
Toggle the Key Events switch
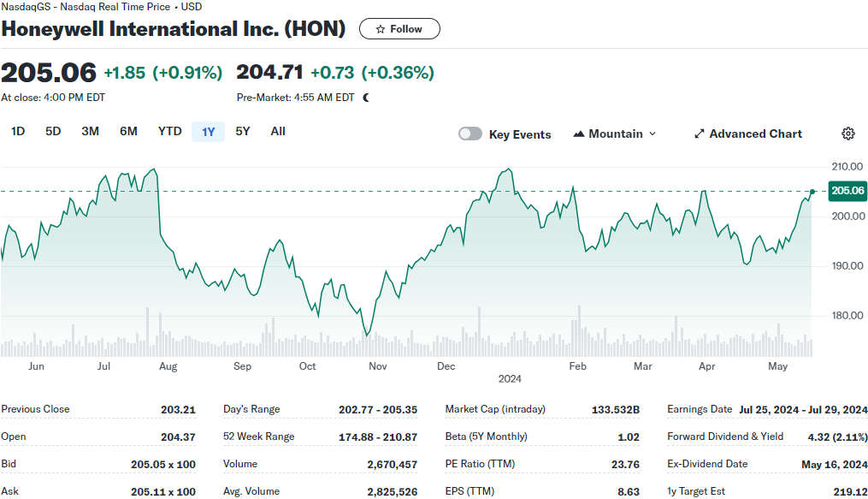pyautogui.click(x=470, y=134)
